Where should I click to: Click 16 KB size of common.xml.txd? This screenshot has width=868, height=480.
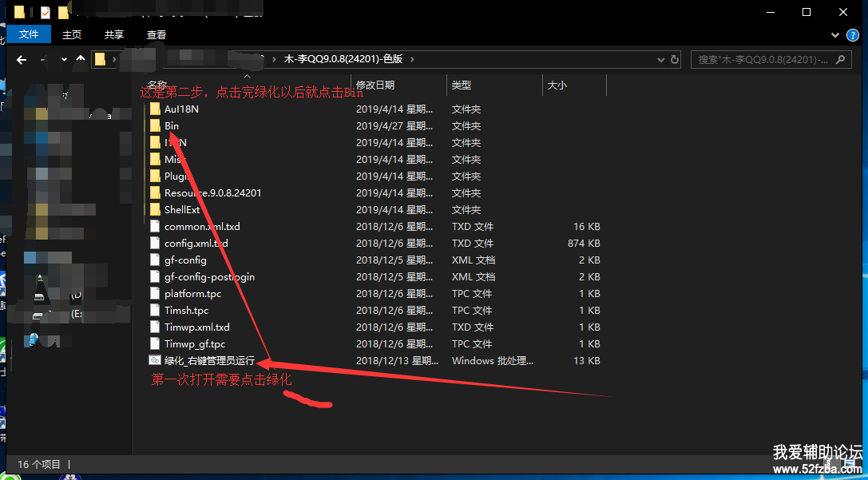(587, 227)
